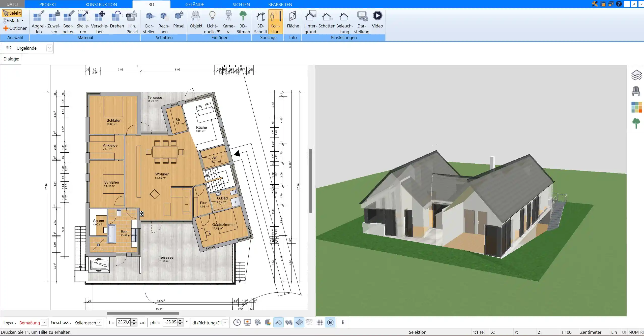Viewport: 644px width, 336px height.
Task: Toggle terrain contours display in bottom toolbar
Action: (309, 322)
